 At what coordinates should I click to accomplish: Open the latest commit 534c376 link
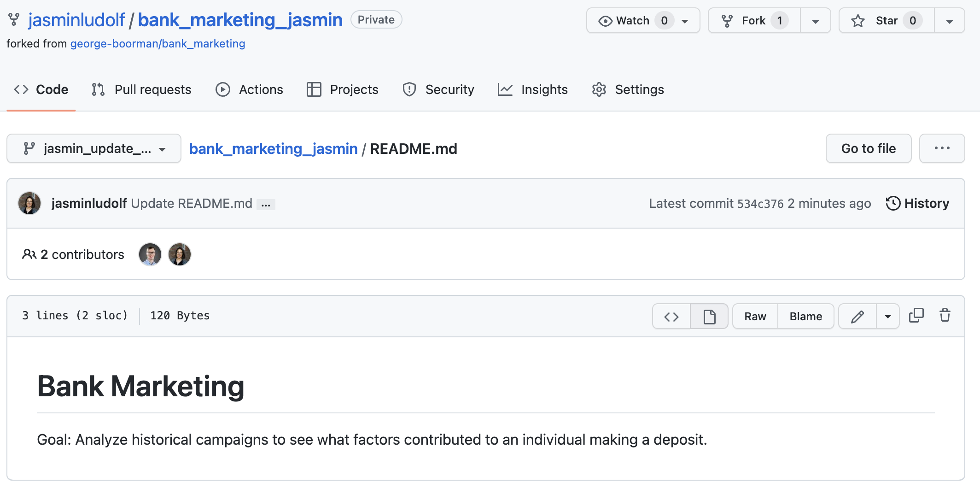[760, 204]
